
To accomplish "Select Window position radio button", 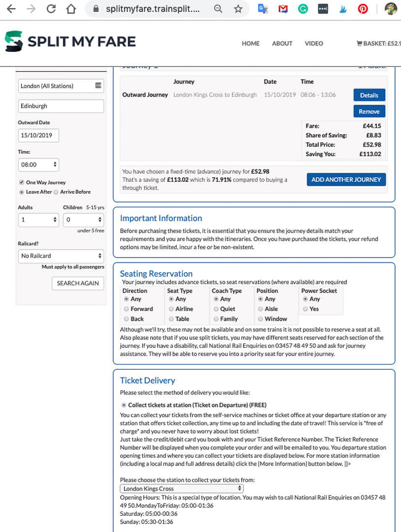I will click(x=261, y=319).
